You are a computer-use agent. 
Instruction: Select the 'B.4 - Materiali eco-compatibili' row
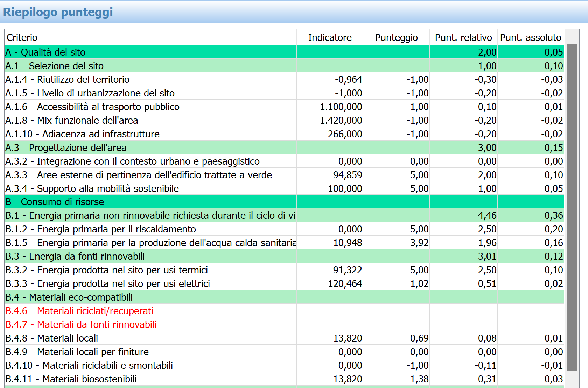(284, 297)
